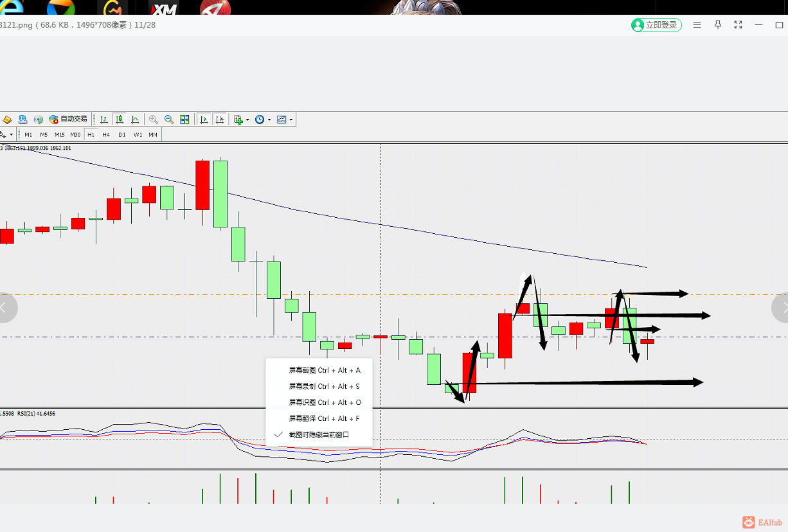Click the add indicators icon
The width and height of the screenshot is (788, 532).
(238, 120)
